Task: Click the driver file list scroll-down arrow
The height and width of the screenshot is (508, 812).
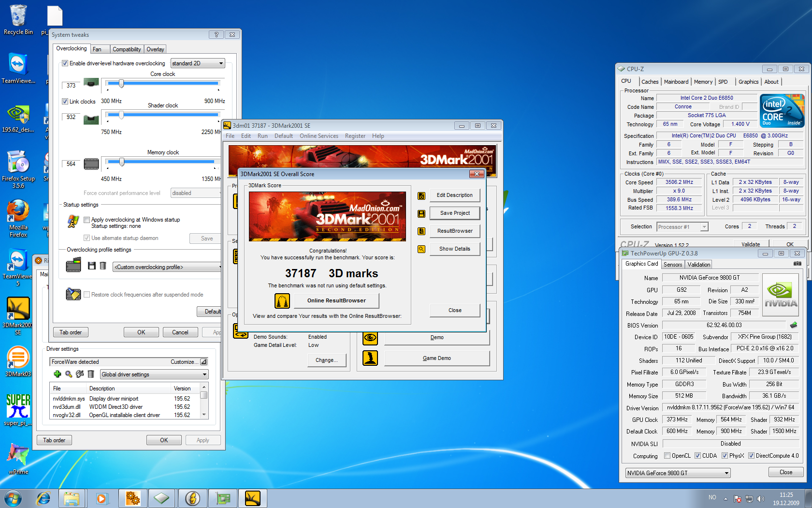Action: 204,415
